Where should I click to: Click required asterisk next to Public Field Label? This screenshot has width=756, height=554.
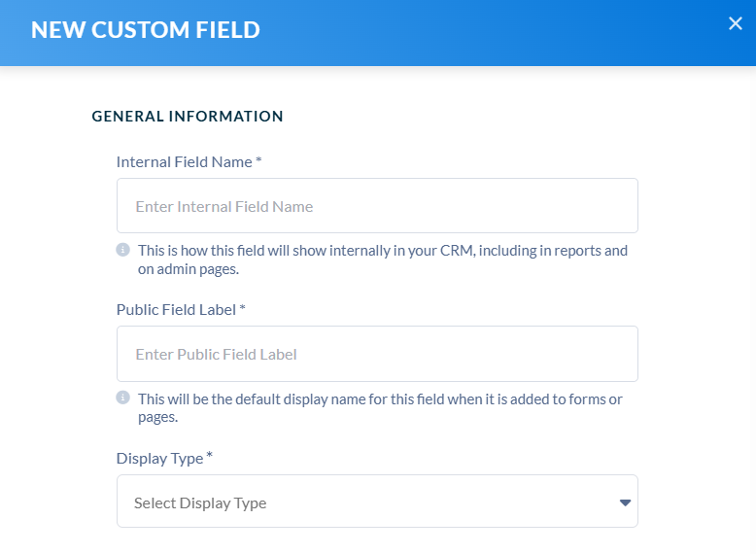click(243, 307)
